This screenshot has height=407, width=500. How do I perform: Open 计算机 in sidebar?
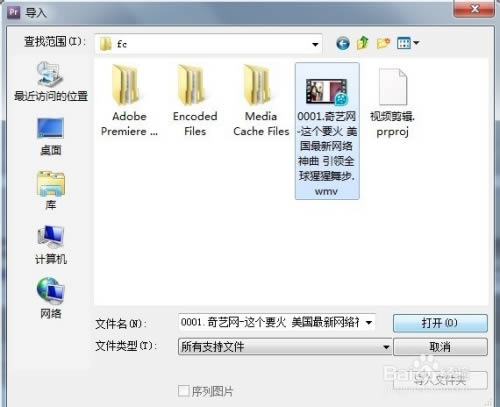tap(51, 245)
